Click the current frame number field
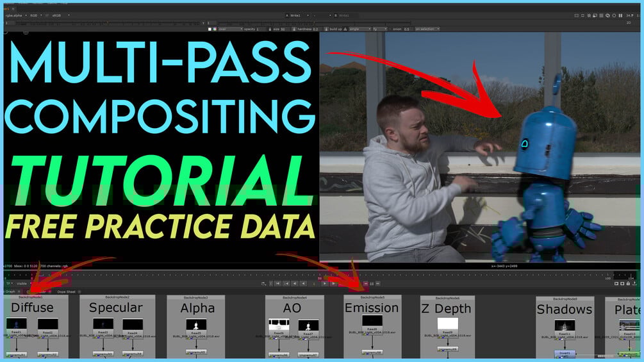 click(314, 284)
